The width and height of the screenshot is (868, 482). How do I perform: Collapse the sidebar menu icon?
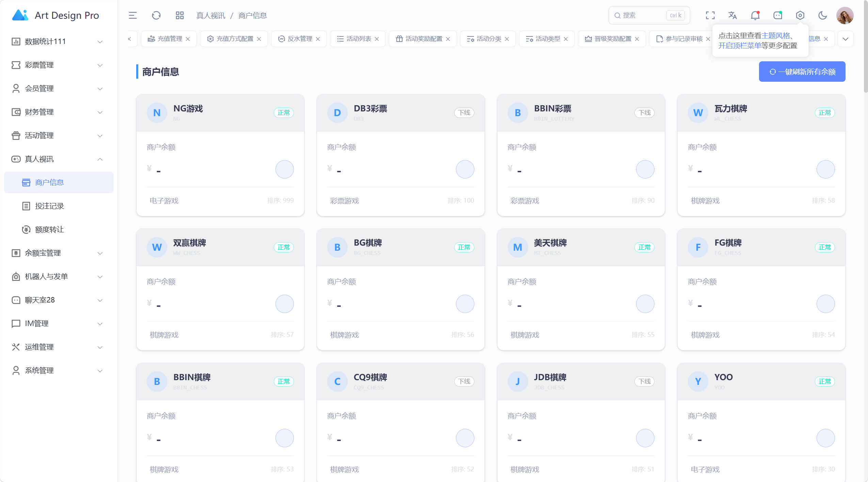point(132,15)
